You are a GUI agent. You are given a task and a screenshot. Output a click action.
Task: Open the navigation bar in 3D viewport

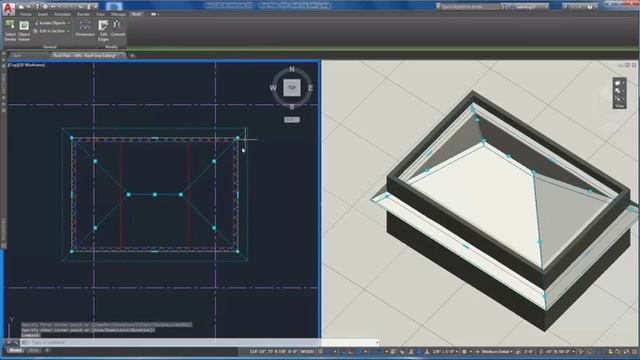(619, 93)
